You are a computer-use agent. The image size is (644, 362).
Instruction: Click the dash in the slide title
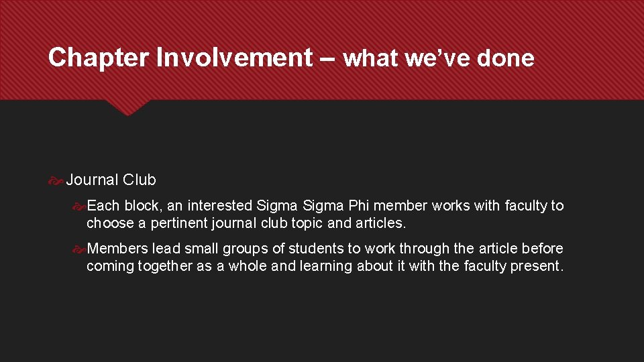(x=327, y=59)
